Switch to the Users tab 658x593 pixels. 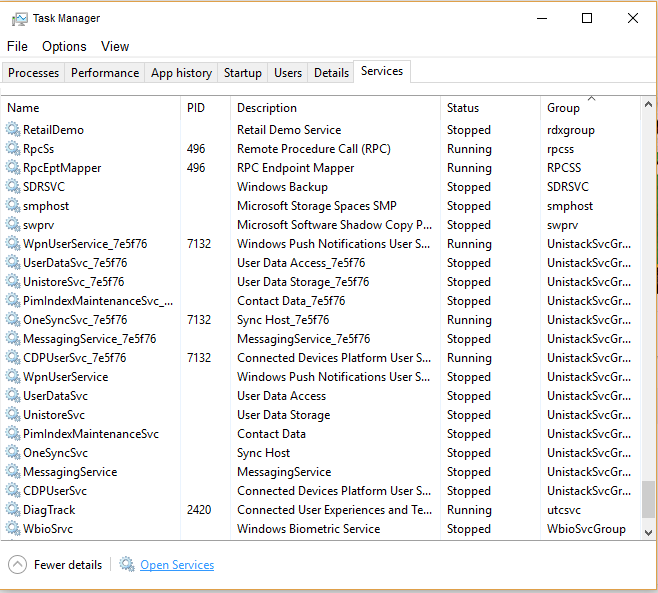click(x=288, y=73)
